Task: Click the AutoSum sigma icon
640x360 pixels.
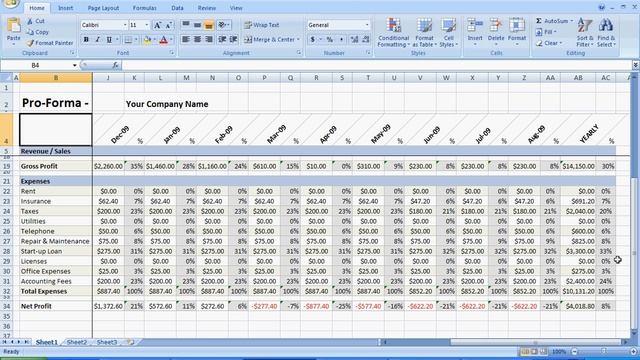Action: coord(539,21)
